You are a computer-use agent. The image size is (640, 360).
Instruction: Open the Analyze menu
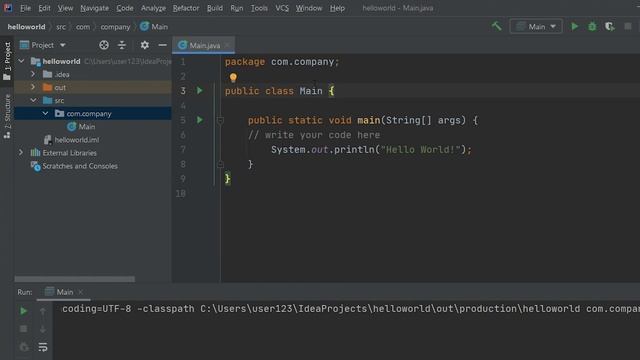pyautogui.click(x=153, y=8)
